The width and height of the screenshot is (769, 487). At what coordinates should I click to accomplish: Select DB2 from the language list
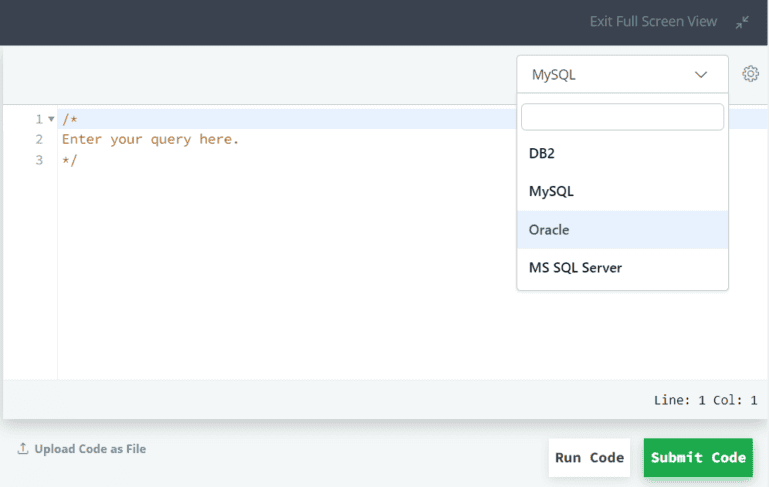(622, 154)
